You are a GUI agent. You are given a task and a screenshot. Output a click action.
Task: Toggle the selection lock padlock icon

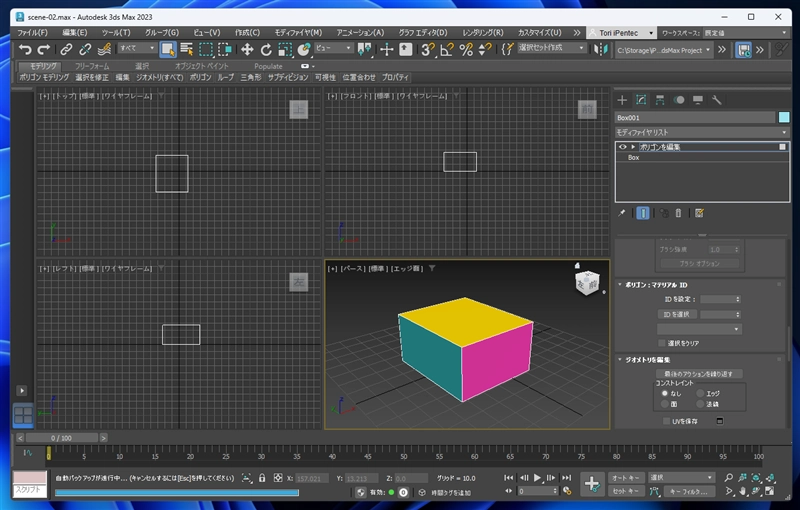(x=262, y=478)
